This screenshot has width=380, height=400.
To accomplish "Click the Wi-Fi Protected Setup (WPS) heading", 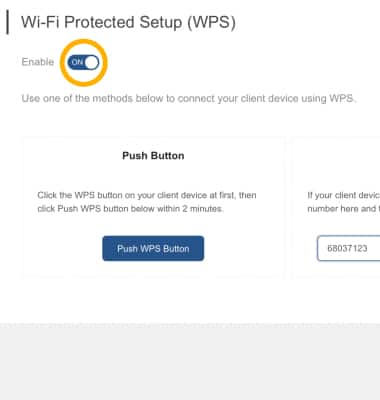I will point(128,22).
